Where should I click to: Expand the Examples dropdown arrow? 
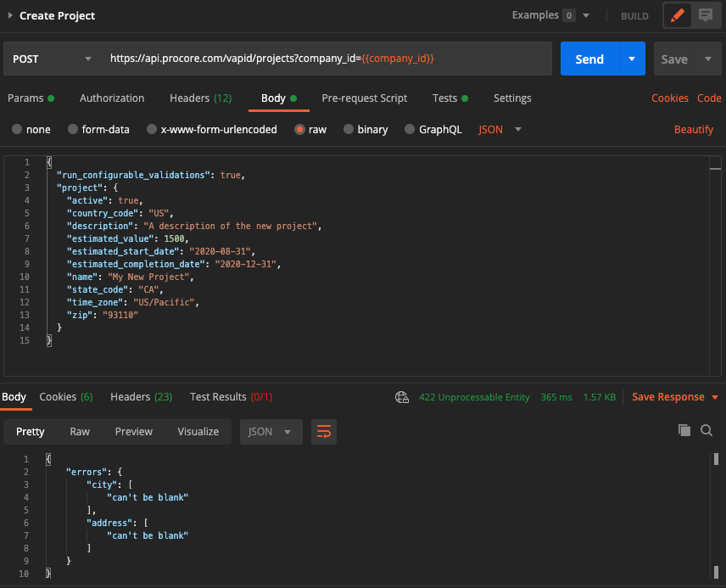(x=586, y=15)
